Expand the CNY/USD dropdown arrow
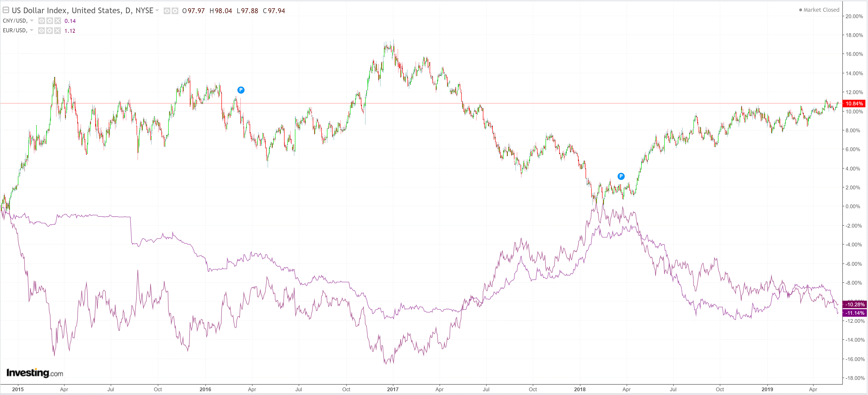The image size is (868, 395). click(x=32, y=21)
